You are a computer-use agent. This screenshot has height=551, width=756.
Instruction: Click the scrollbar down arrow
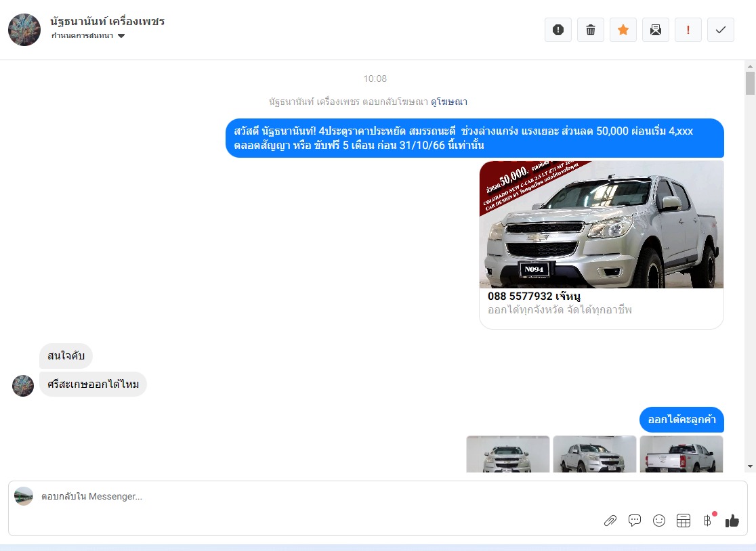[750, 466]
